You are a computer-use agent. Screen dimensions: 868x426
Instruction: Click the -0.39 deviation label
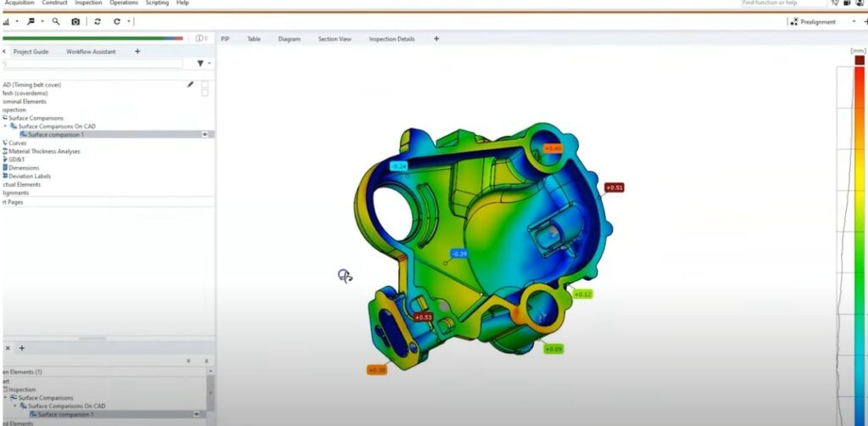tap(459, 254)
